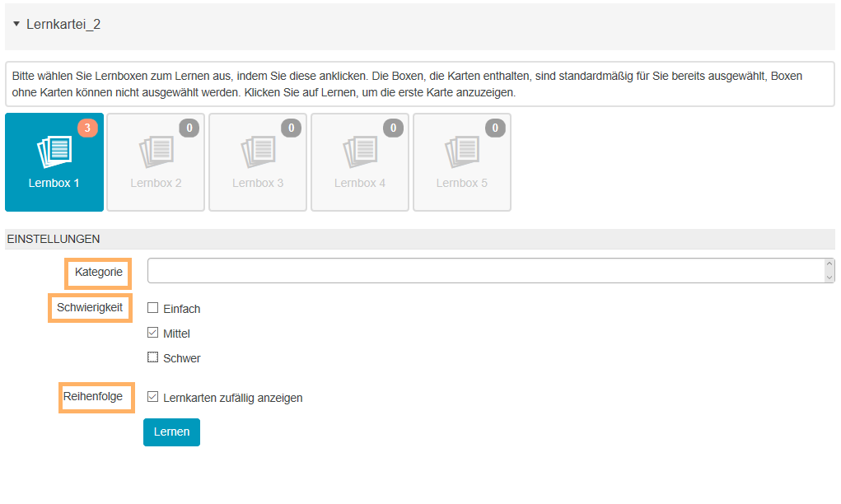Click the Lernbox 1 label text
The width and height of the screenshot is (841, 504).
tap(54, 183)
